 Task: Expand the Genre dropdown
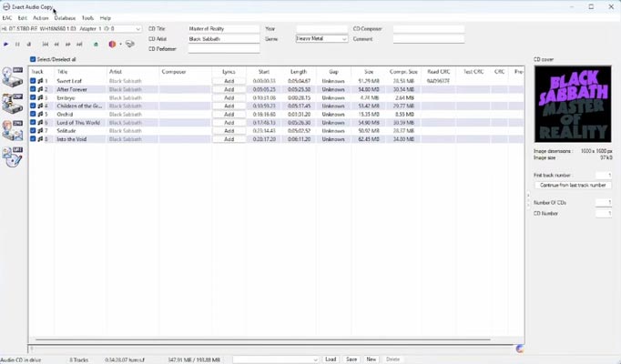(343, 39)
